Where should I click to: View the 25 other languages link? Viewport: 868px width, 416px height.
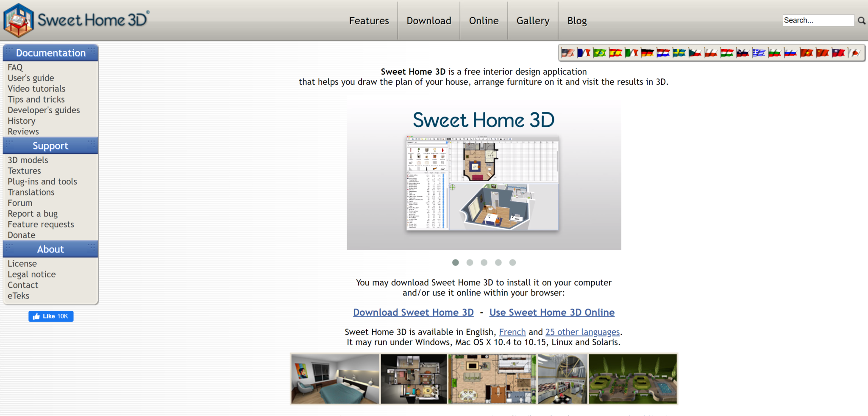pyautogui.click(x=582, y=332)
